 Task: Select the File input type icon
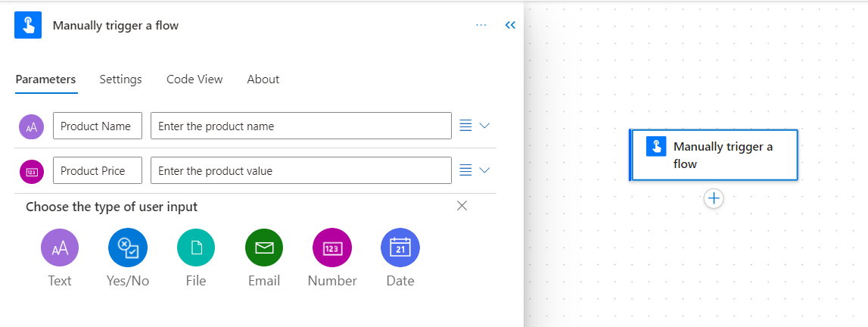point(196,248)
